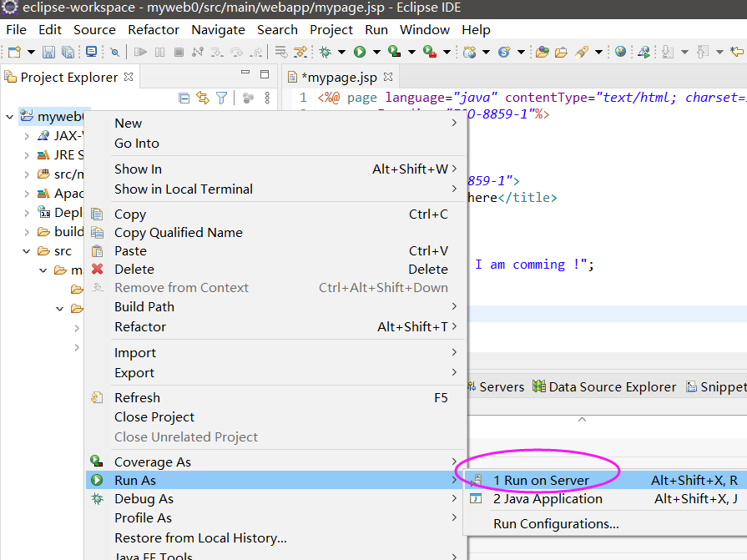Image resolution: width=747 pixels, height=560 pixels.
Task: Toggle Link with Editor in Project Explorer
Action: tap(203, 98)
